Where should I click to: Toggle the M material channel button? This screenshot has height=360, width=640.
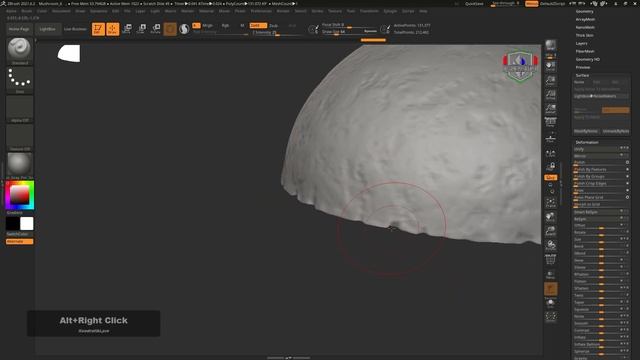(242, 25)
